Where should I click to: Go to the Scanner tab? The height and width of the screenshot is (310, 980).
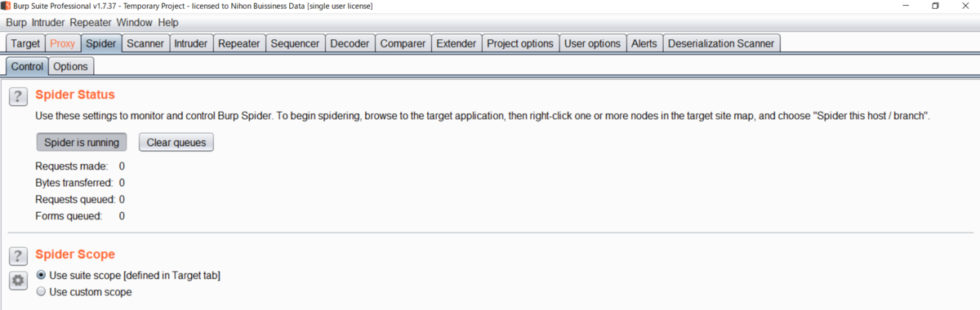click(x=145, y=43)
